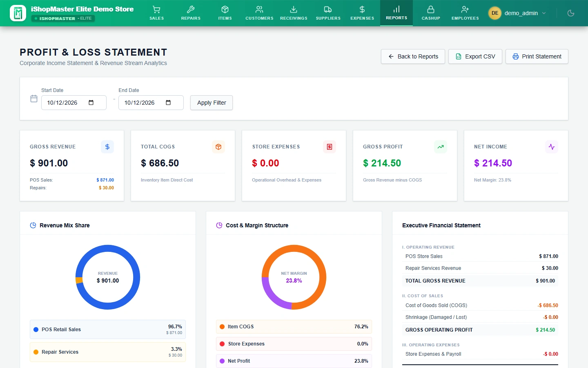The height and width of the screenshot is (368, 588).
Task: Open the Expenses section
Action: pos(362,13)
